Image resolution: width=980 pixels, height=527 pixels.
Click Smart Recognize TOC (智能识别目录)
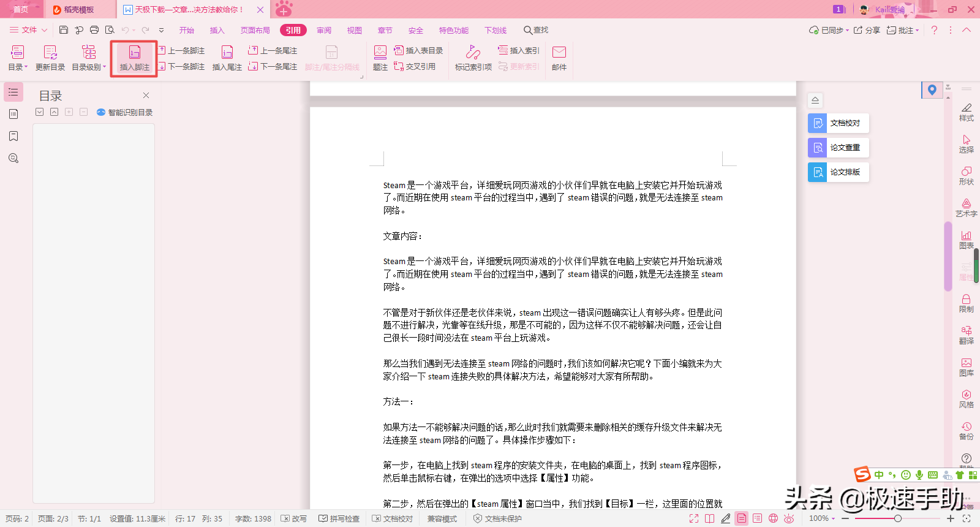[125, 112]
